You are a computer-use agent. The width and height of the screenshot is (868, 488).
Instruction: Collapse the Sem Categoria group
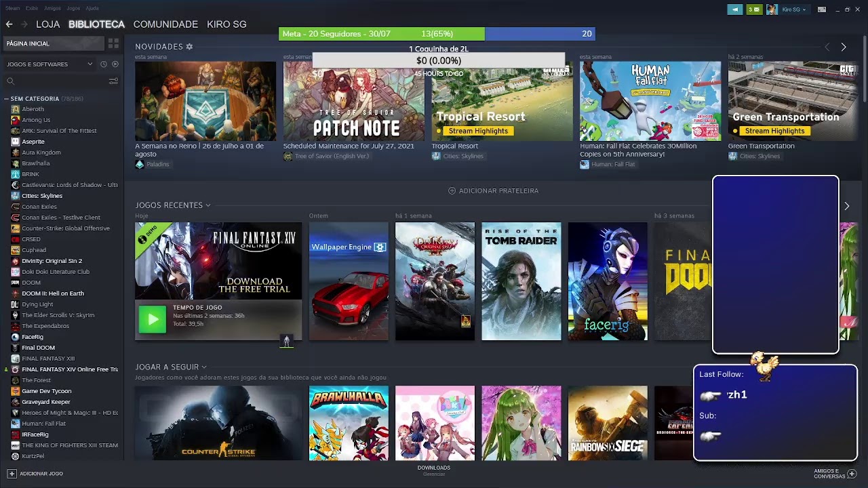[6, 99]
